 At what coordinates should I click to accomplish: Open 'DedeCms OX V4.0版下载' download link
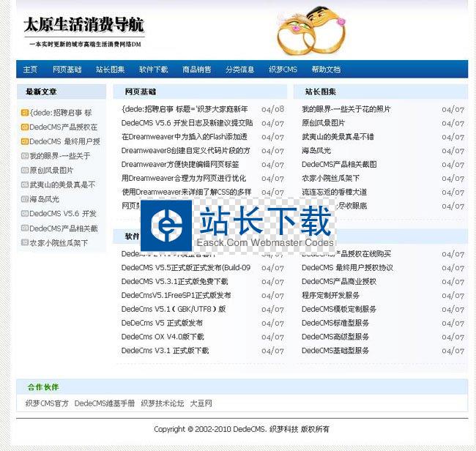163,337
